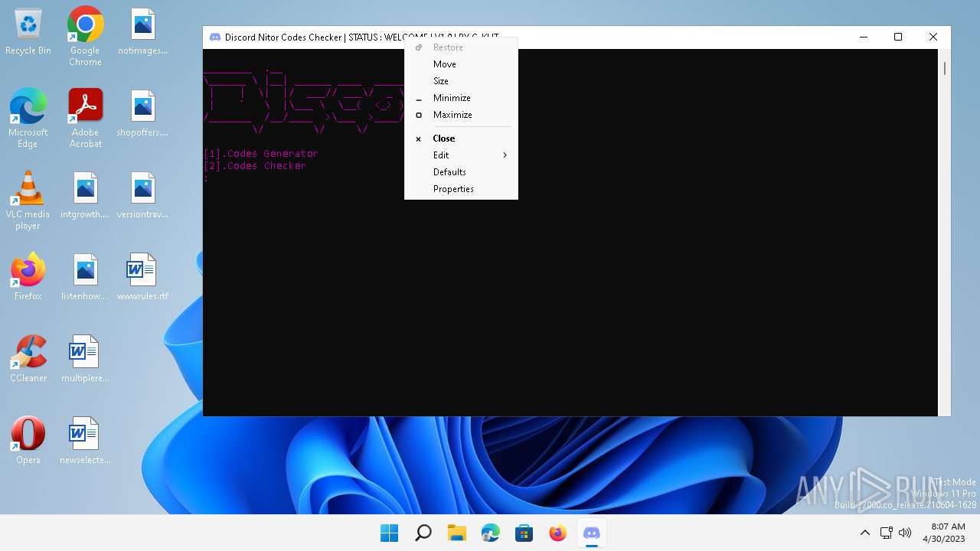This screenshot has height=551, width=980.
Task: Choose Size from the system menu
Action: (461, 81)
